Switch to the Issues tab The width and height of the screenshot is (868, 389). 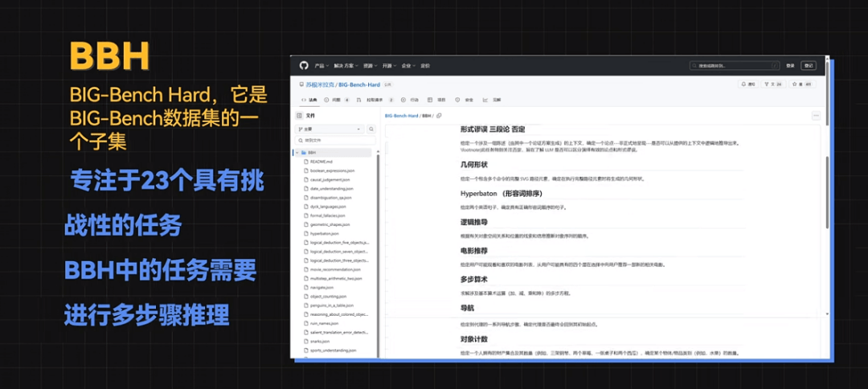337,100
